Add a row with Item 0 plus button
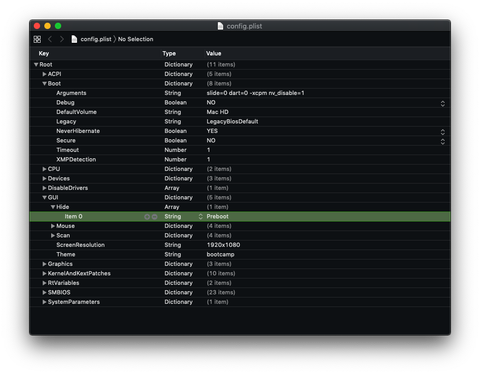 [147, 217]
